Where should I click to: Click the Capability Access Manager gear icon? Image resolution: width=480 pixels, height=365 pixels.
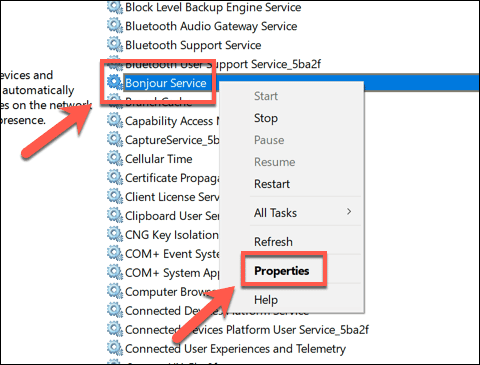(x=115, y=121)
